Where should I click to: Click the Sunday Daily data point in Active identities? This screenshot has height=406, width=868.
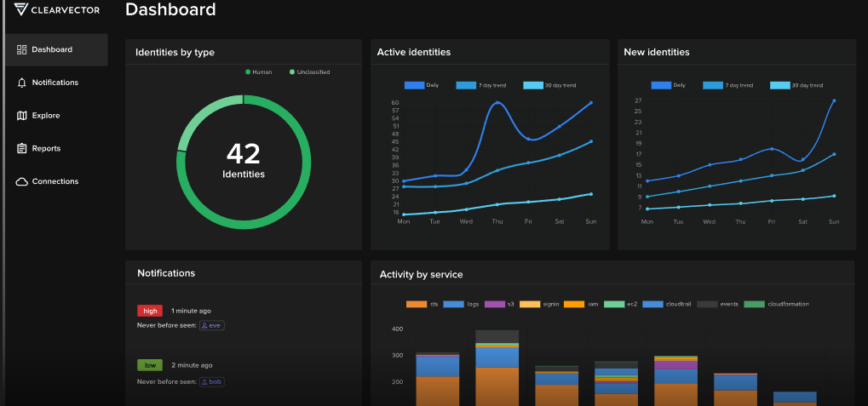tap(590, 103)
